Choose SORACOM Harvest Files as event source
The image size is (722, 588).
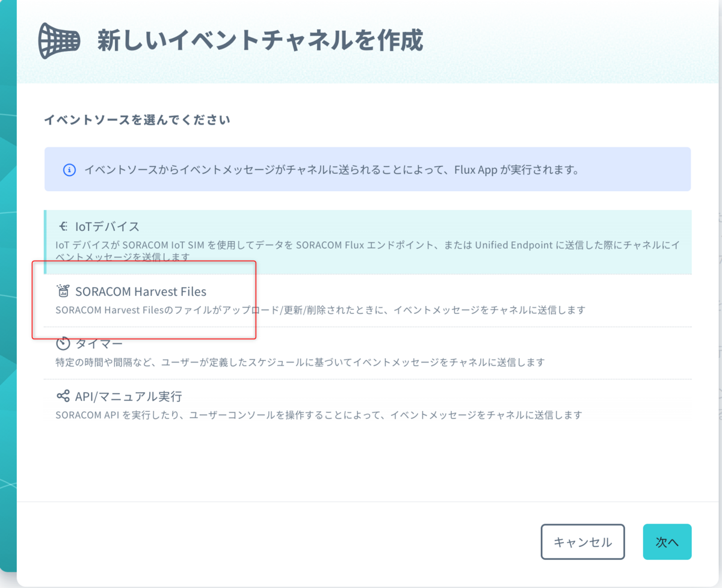368,301
